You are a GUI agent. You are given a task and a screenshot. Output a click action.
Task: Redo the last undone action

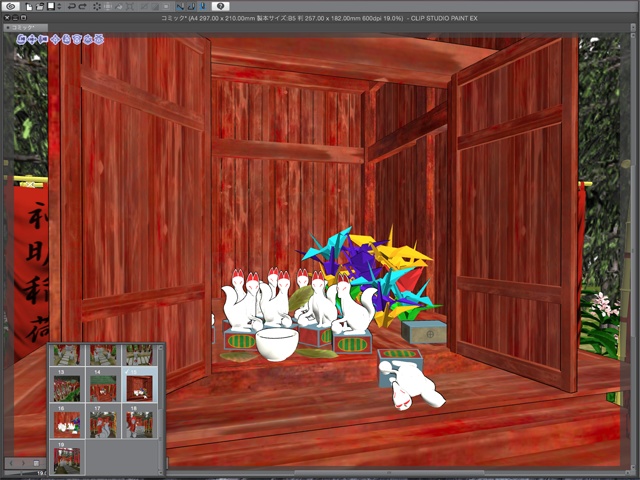(x=82, y=6)
